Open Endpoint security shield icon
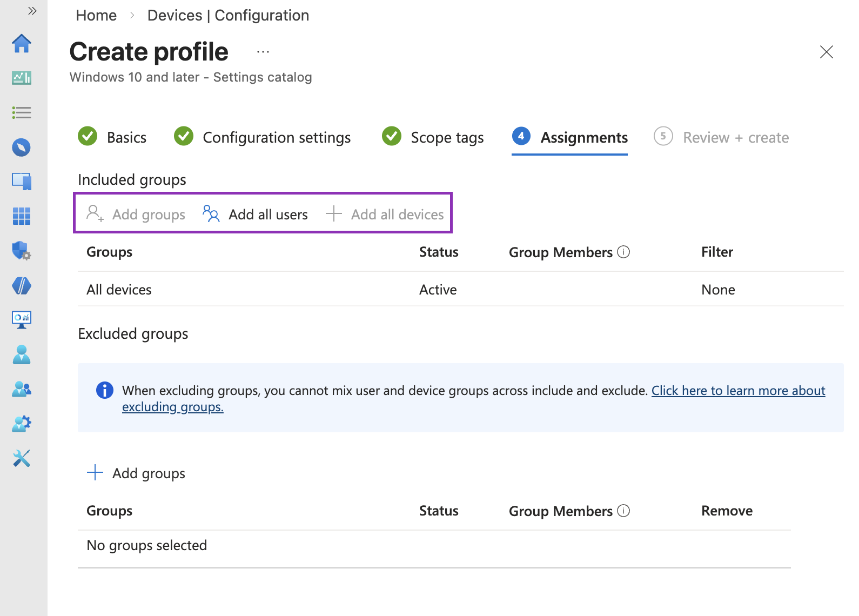 coord(22,251)
